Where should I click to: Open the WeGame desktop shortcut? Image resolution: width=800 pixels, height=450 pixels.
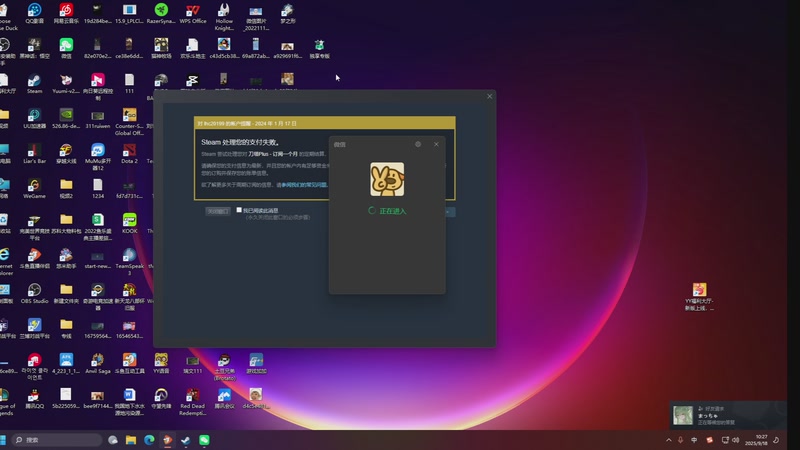(34, 189)
